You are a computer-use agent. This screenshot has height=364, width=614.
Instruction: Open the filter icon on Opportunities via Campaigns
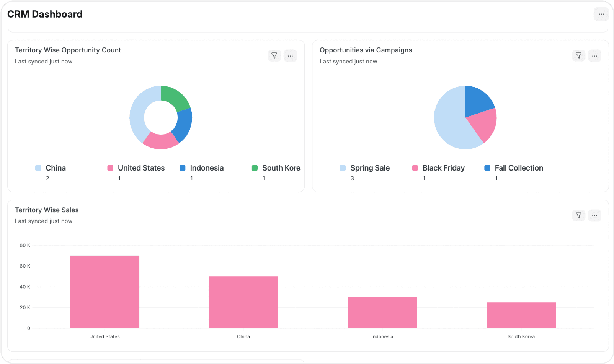(x=578, y=55)
